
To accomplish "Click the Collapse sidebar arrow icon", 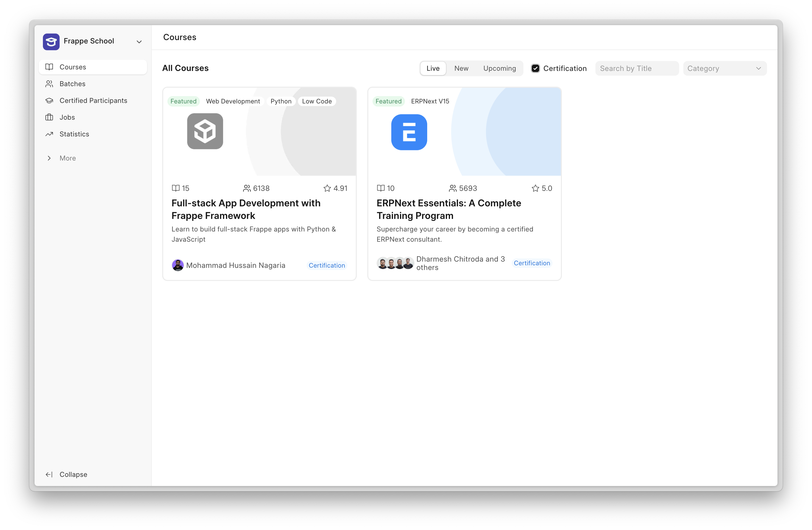I will [x=49, y=474].
